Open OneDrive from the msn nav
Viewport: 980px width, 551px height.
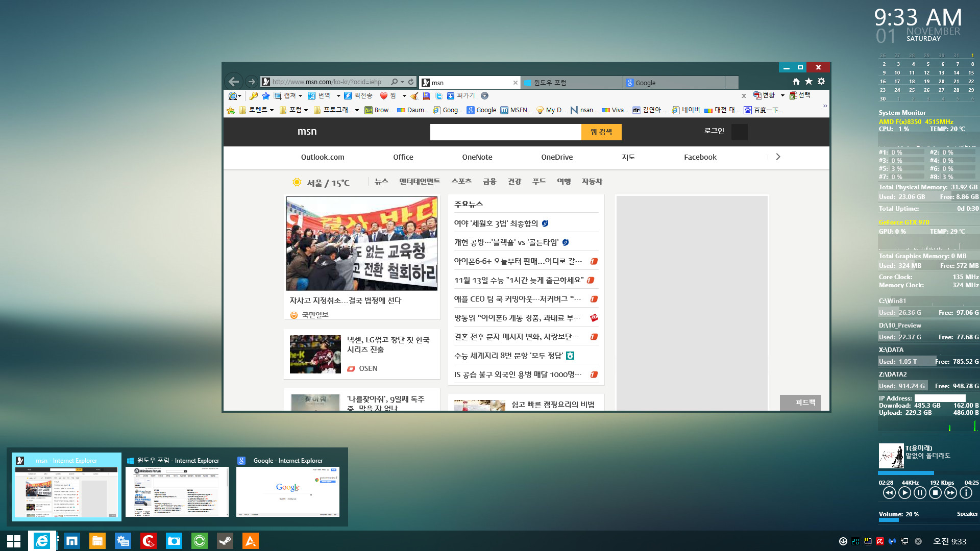pyautogui.click(x=557, y=157)
